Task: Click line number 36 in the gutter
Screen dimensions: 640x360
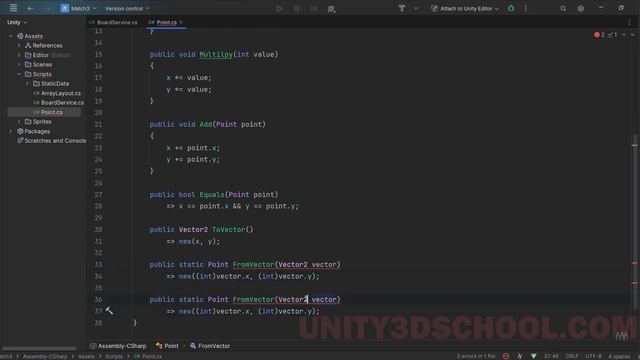Action: (98, 300)
